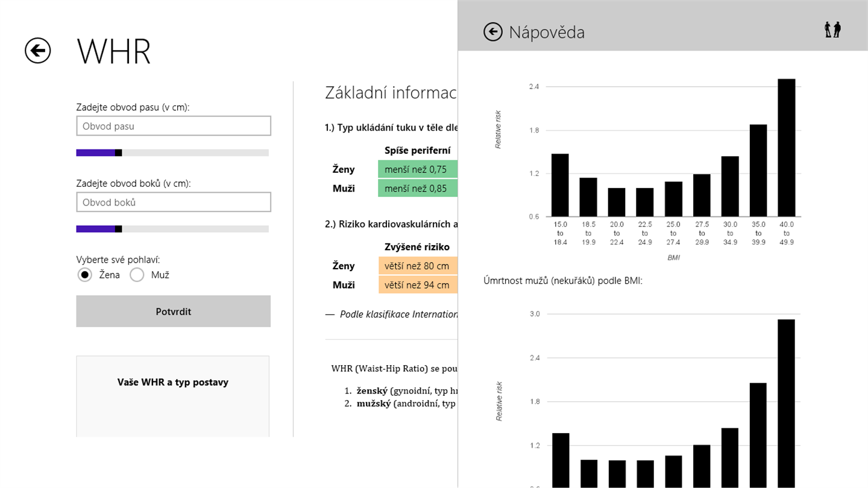
Task: Click the 'Spíše periferní' column header
Action: click(417, 151)
